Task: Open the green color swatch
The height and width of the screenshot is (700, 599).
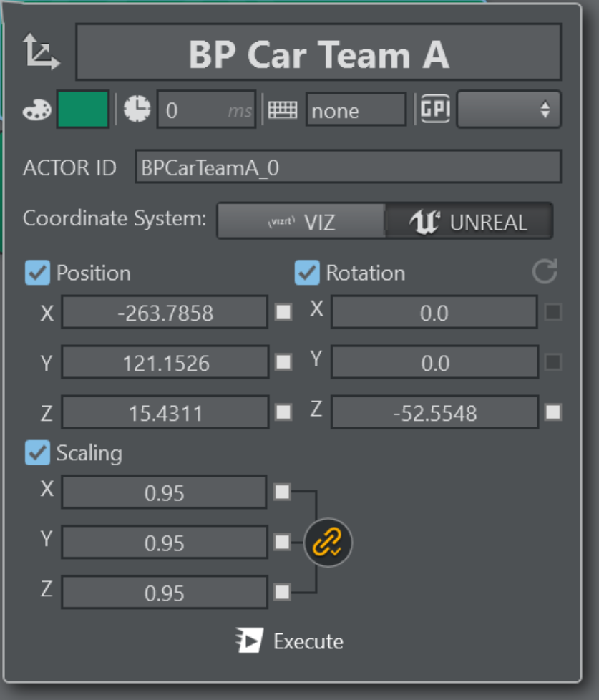Action: [83, 110]
